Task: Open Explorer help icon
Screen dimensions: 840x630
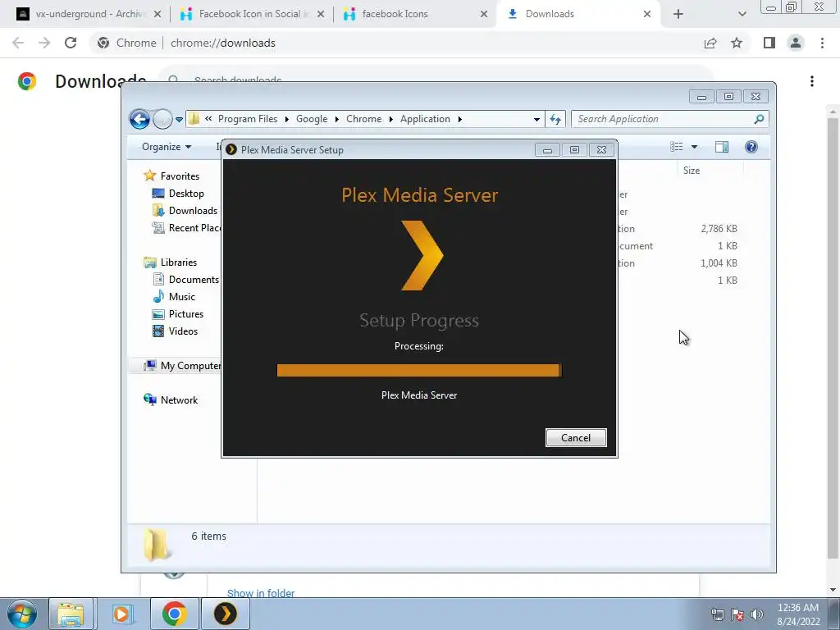Action: [x=751, y=147]
